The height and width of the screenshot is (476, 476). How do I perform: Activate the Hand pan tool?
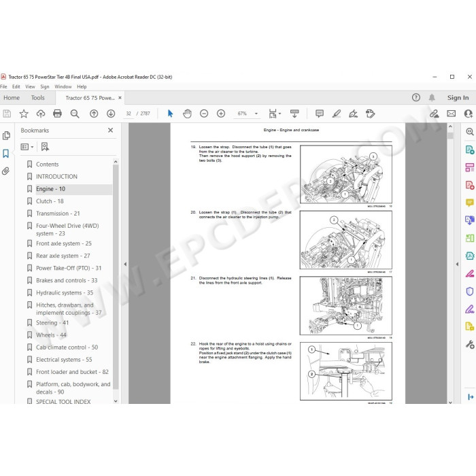click(187, 114)
